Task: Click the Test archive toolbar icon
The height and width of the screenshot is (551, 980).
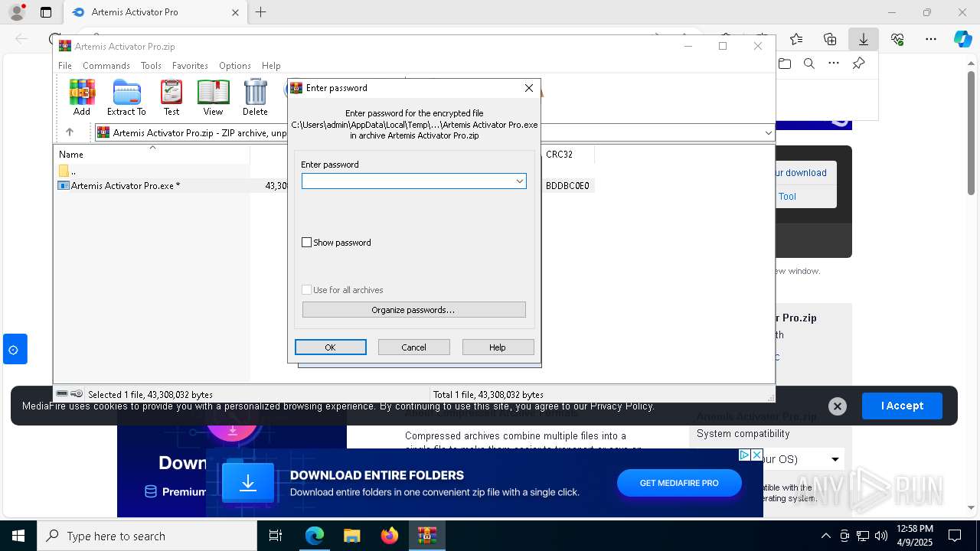Action: click(171, 97)
